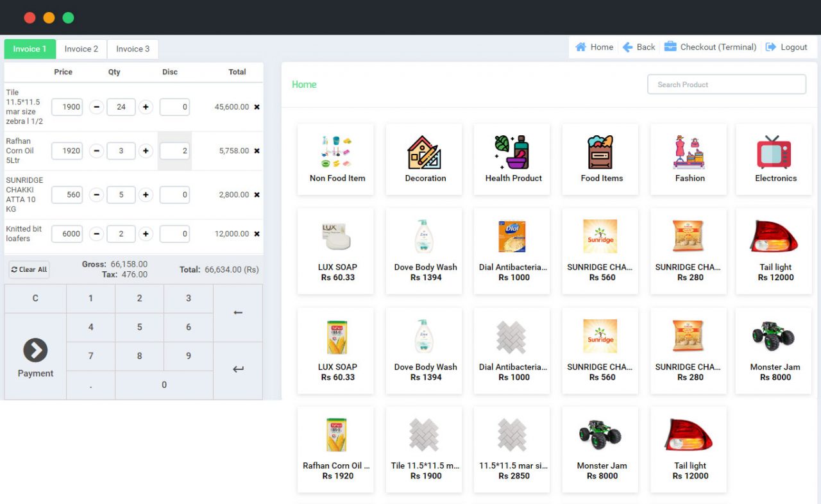This screenshot has width=821, height=504.
Task: Remove Knitted bit loafers with its X
Action: click(257, 233)
